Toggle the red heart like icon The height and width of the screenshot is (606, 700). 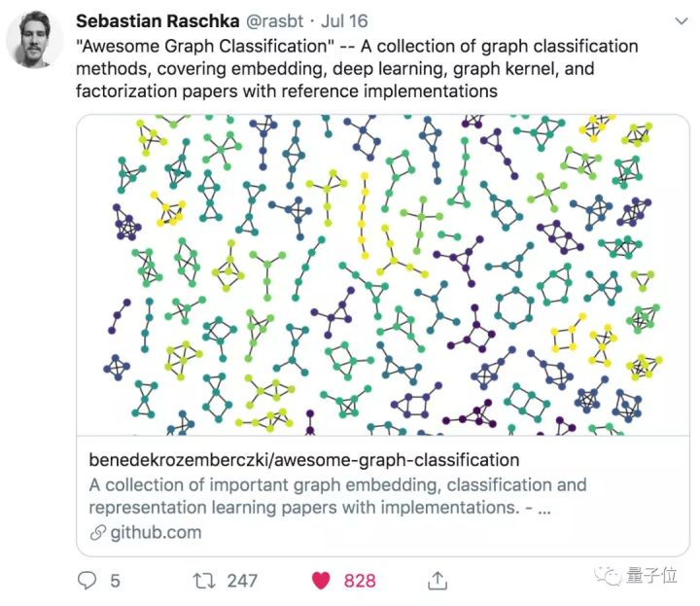click(x=321, y=581)
